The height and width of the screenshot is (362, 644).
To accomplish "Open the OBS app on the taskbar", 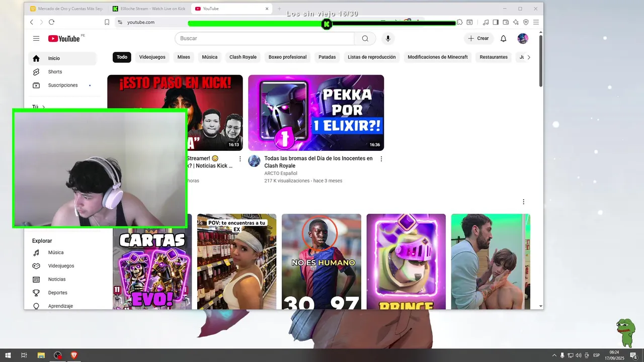I will point(58,355).
